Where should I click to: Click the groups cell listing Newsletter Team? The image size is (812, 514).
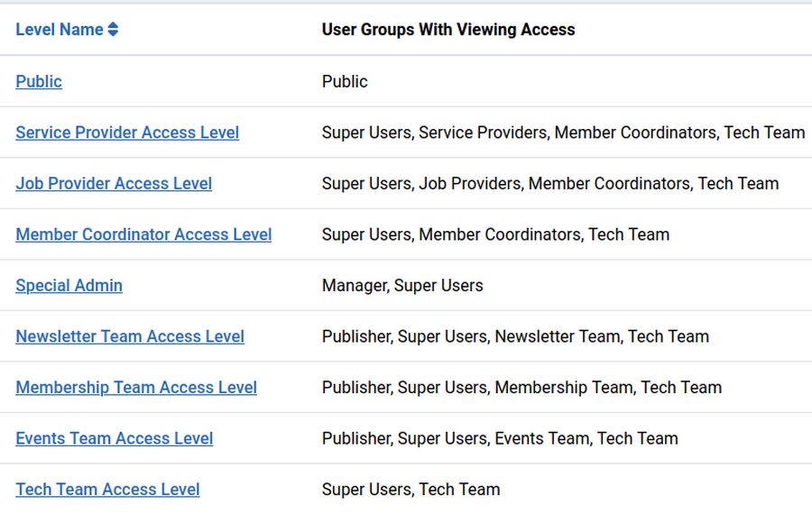(515, 336)
